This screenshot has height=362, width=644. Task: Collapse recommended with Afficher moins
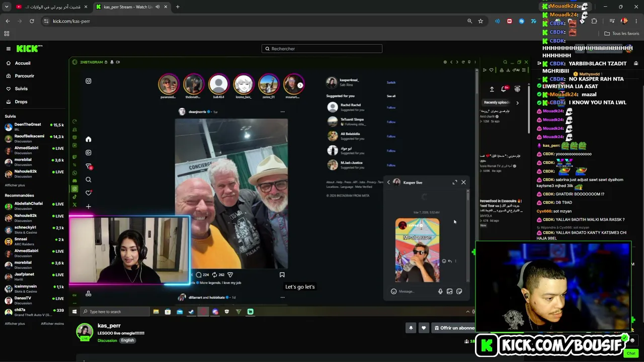[52, 324]
